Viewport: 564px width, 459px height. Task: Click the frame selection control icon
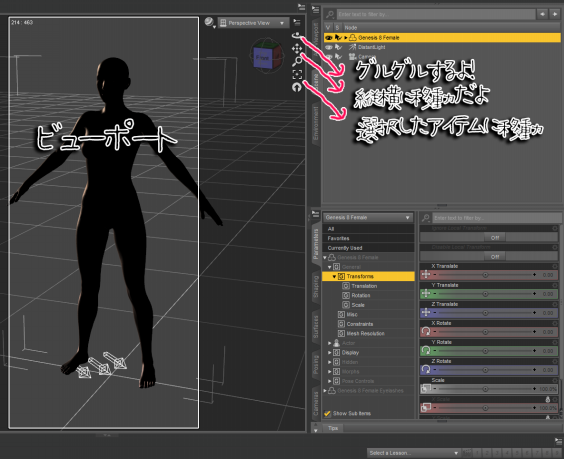coord(297,74)
